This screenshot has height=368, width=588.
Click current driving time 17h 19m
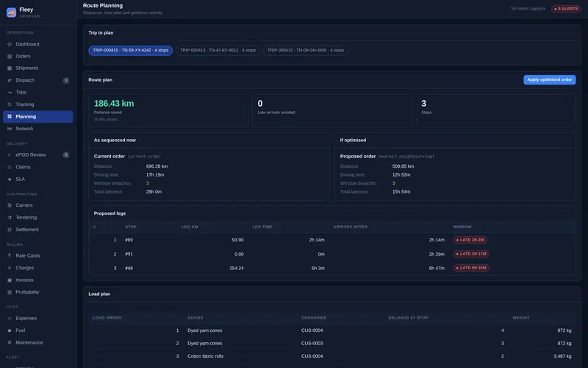tap(155, 175)
